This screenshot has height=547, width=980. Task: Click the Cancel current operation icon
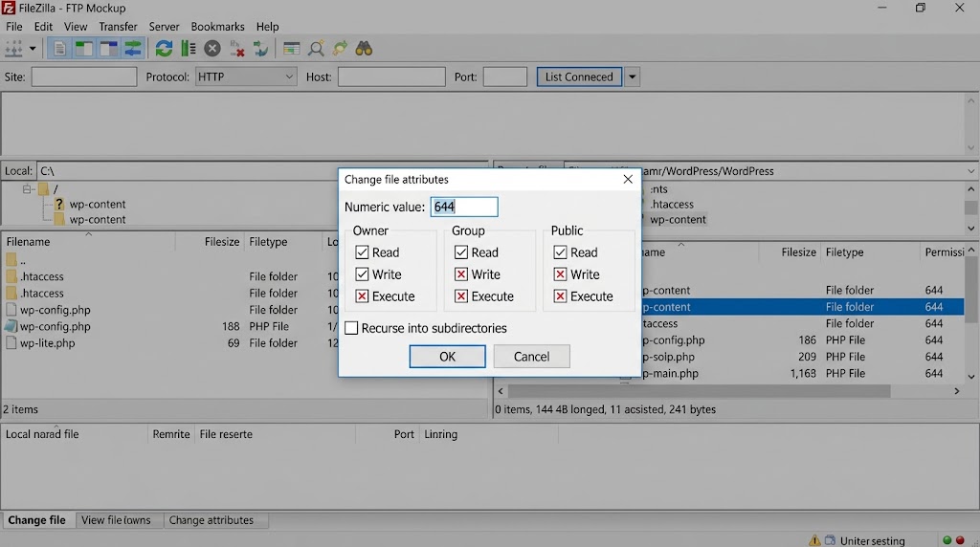pyautogui.click(x=212, y=48)
